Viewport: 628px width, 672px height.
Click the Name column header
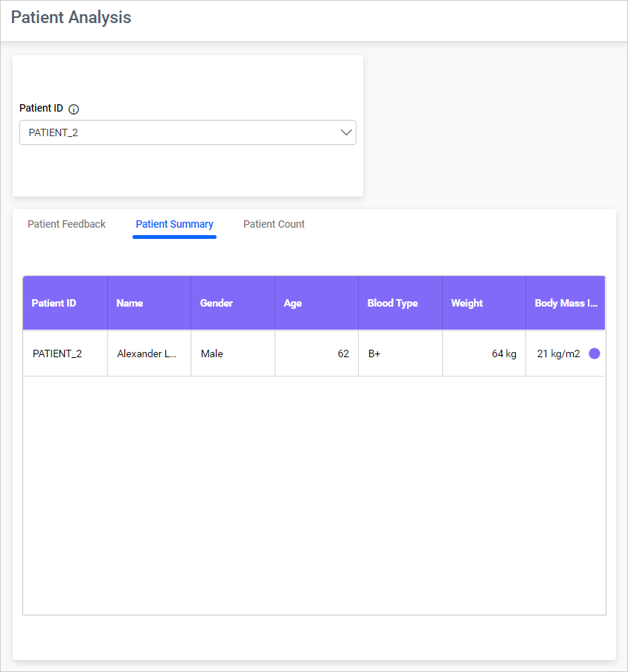tap(129, 303)
